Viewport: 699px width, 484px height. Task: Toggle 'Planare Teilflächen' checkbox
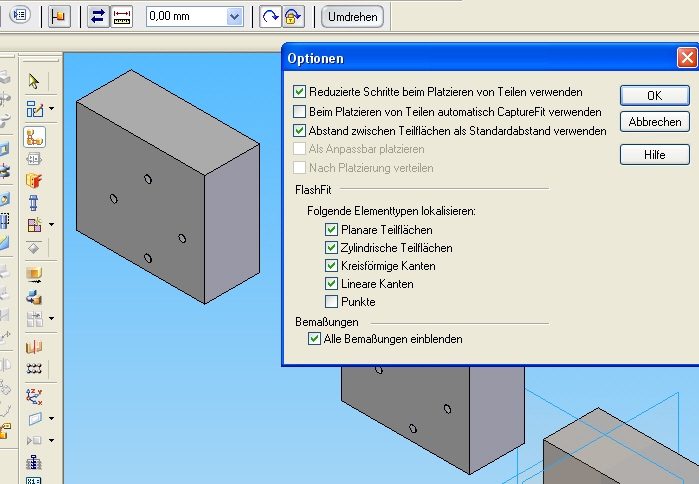(x=331, y=230)
